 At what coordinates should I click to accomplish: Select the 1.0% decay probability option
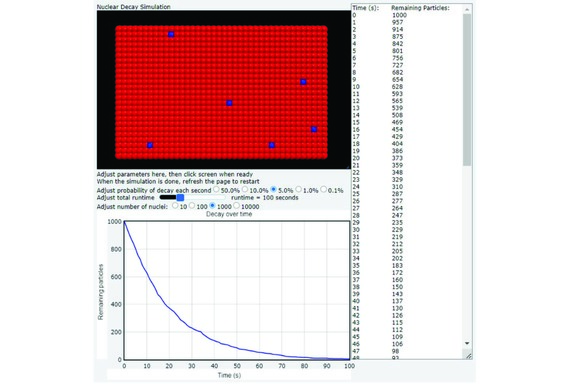(299, 190)
